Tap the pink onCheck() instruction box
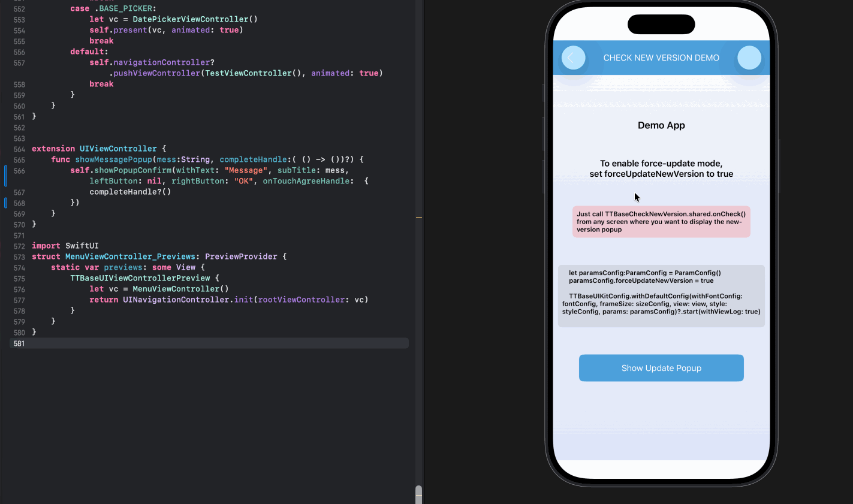Viewport: 853px width, 504px height. coord(661,222)
